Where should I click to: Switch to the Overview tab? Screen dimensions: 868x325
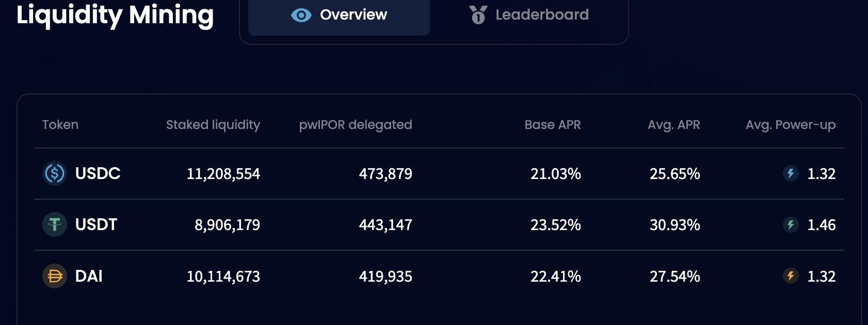(339, 15)
